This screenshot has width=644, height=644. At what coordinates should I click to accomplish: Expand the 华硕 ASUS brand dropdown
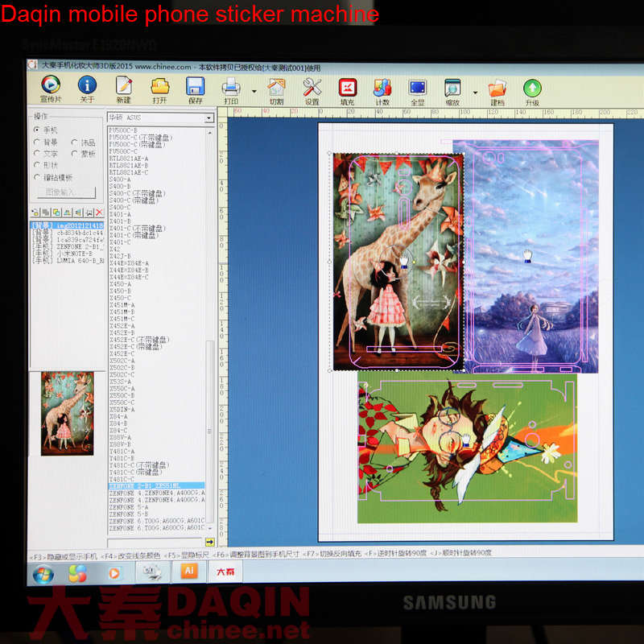click(209, 118)
